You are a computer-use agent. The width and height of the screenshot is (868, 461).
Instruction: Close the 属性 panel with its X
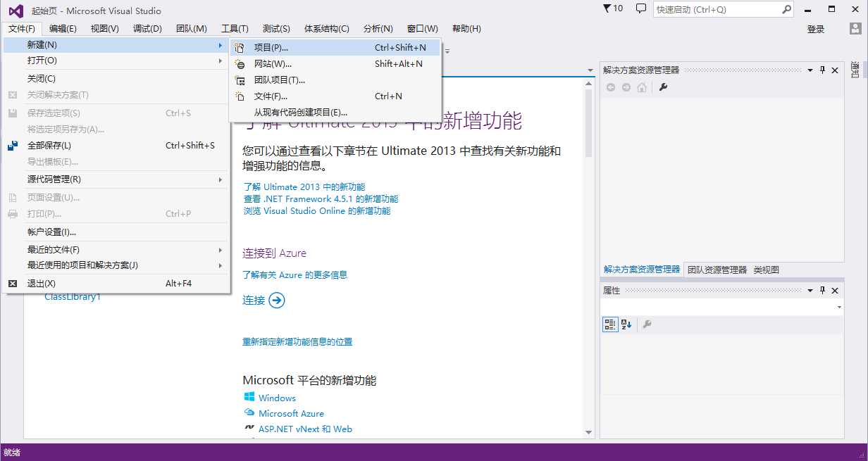[835, 290]
